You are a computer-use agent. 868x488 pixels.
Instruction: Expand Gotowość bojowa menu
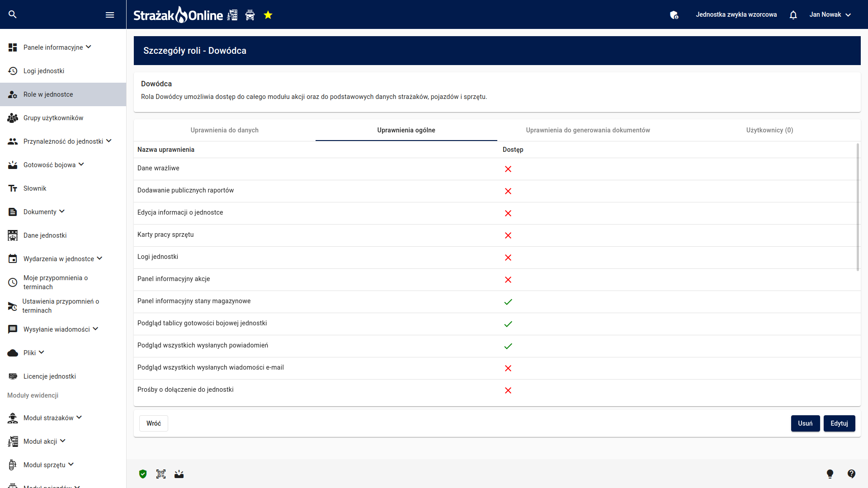81,164
